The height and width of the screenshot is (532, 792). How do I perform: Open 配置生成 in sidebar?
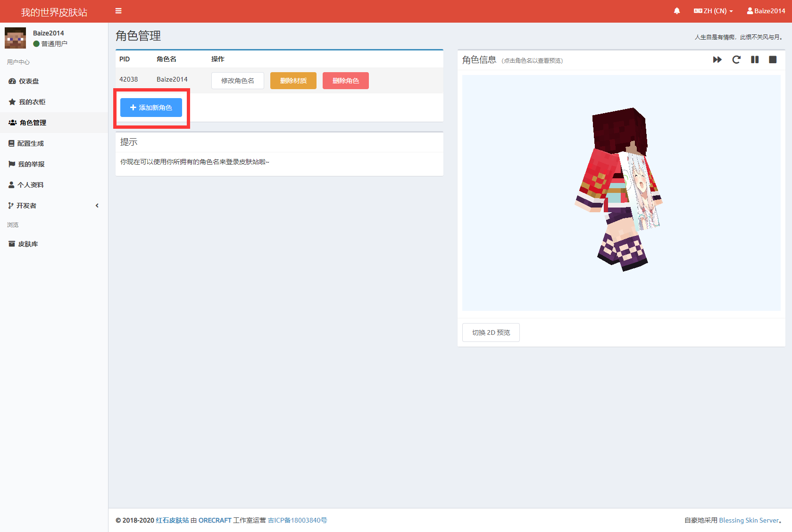[54, 143]
